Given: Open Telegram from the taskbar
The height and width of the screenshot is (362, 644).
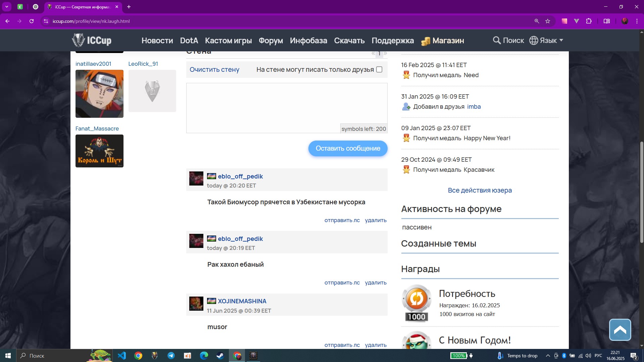Looking at the screenshot, I should click(171, 356).
